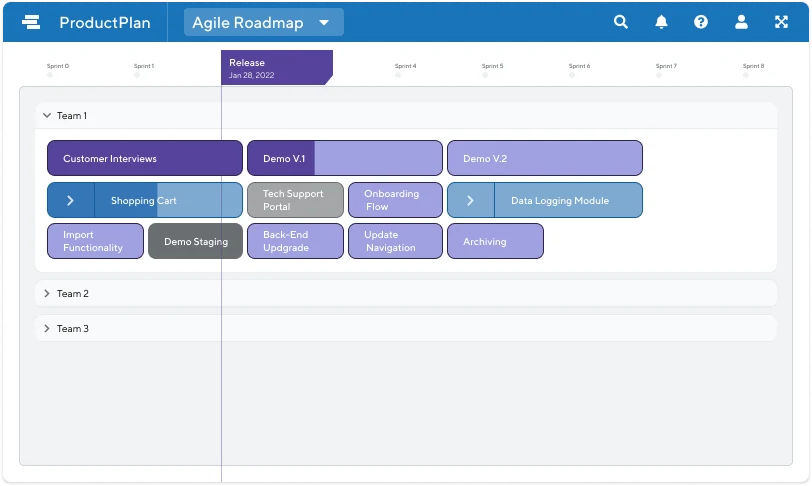Click the Shopping Cart label
Screen dimensions: 812x486
[143, 201]
